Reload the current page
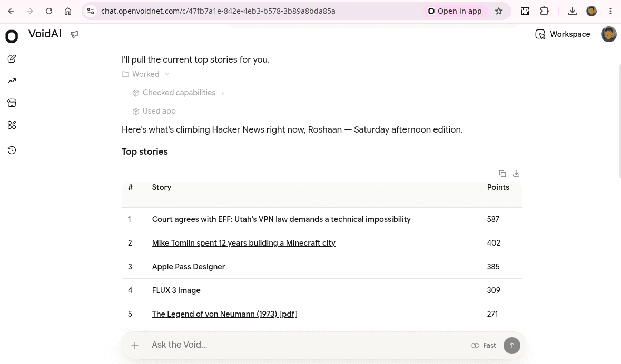The height and width of the screenshot is (364, 621). [x=49, y=11]
